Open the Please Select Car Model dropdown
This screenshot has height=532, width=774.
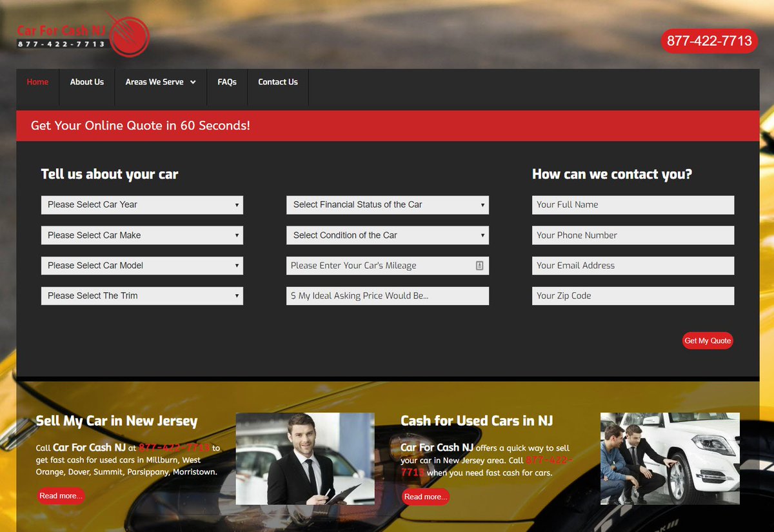coord(142,266)
